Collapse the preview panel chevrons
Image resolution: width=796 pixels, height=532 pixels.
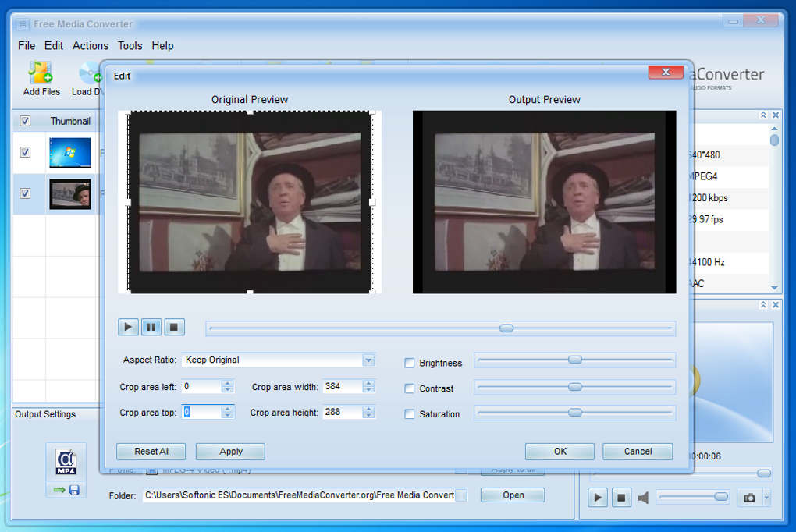[763, 304]
